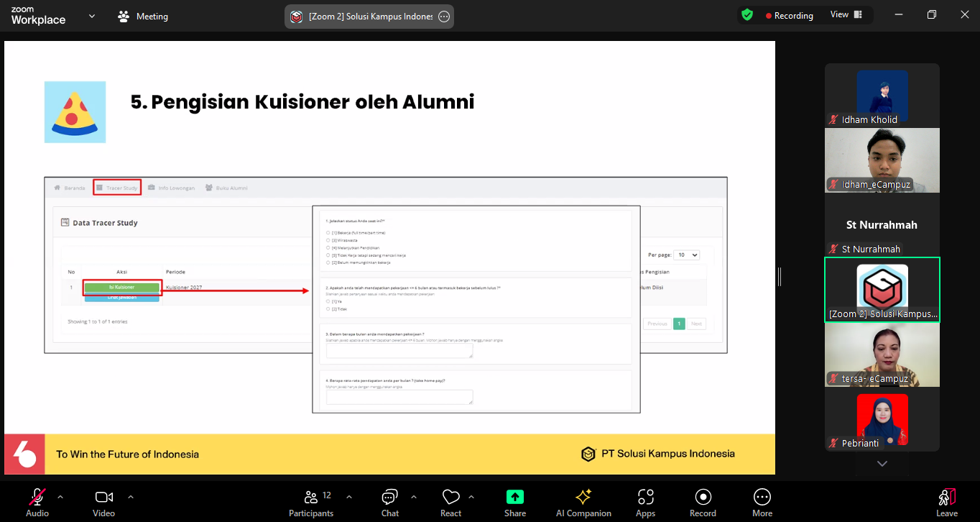
Task: Open the More options menu
Action: [762, 503]
